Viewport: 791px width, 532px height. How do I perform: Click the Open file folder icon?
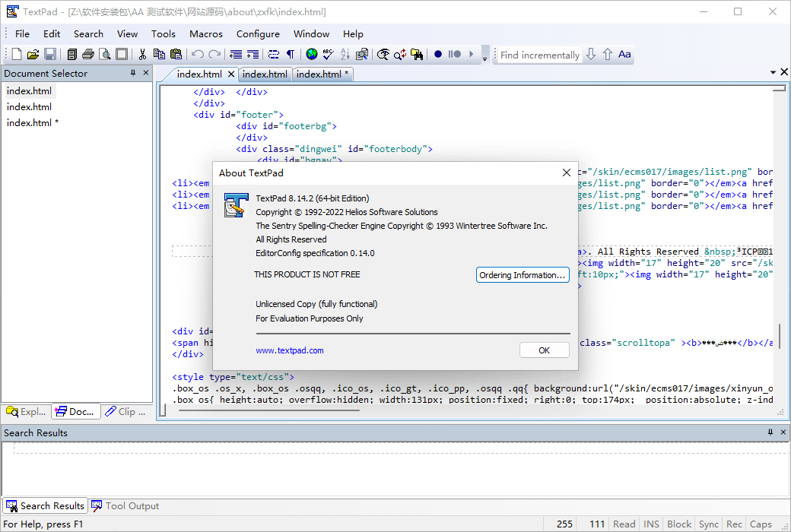(33, 54)
